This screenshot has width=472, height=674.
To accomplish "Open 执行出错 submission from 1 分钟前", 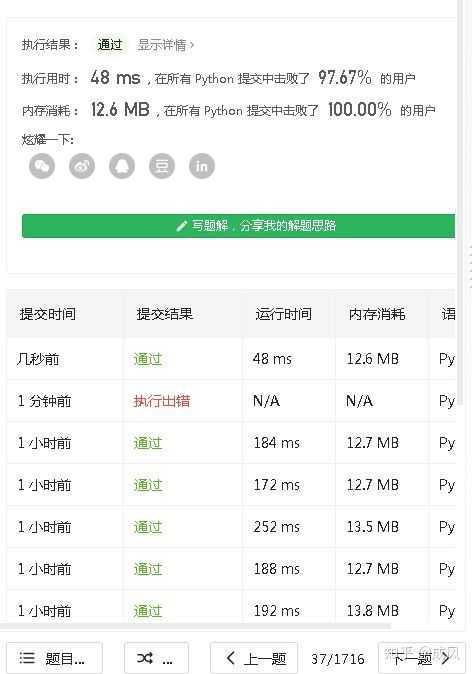I will [162, 401].
